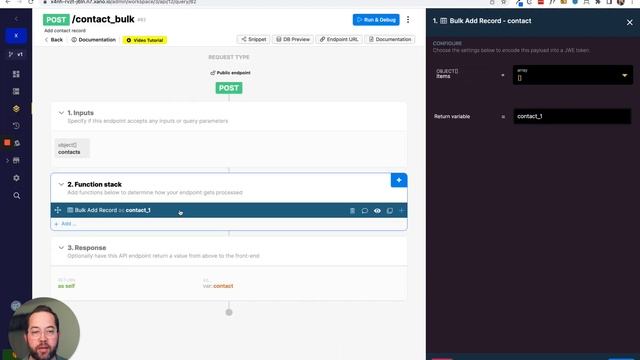Open Documentation link beside Back
The image size is (640, 360).
coord(93,40)
